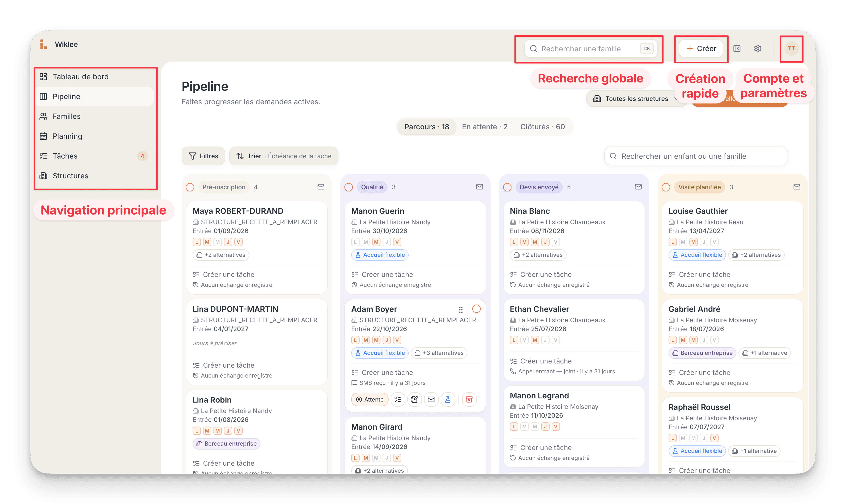
Task: Open Ethan Chevalier card title
Action: click(539, 309)
